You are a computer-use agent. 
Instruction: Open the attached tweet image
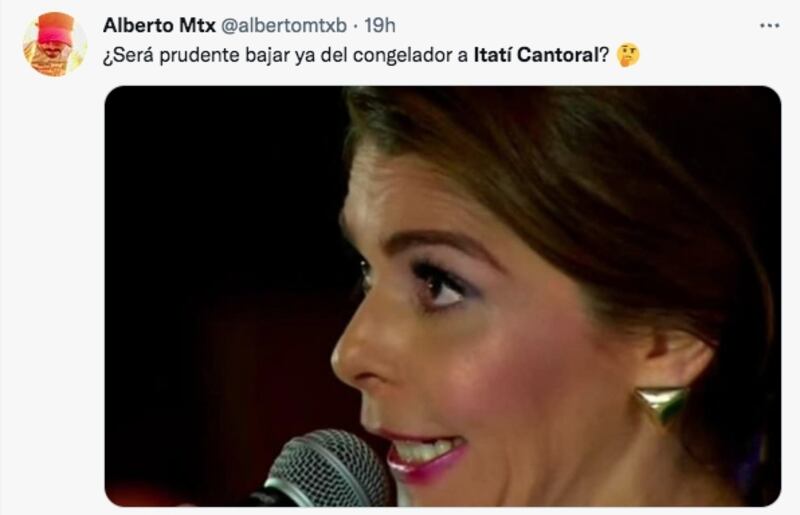[x=443, y=296]
